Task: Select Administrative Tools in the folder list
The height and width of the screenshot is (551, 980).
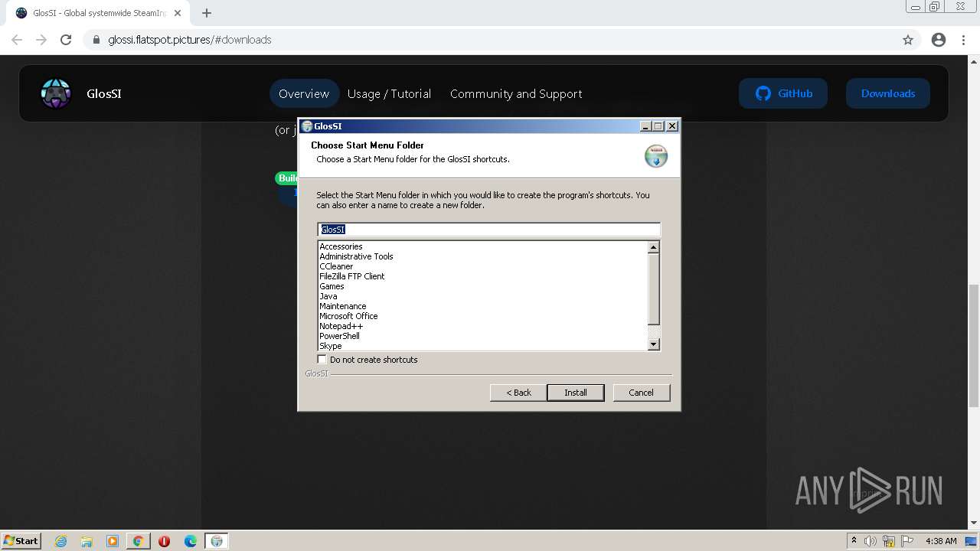Action: click(x=356, y=256)
